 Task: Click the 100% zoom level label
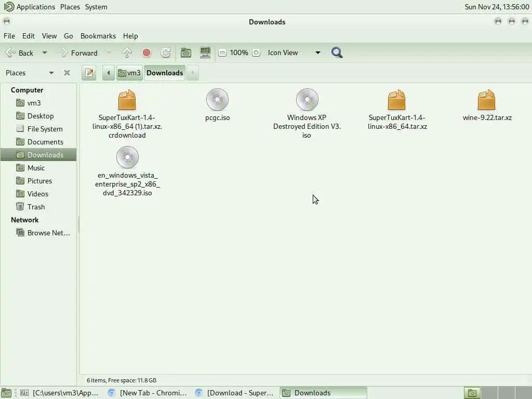click(239, 52)
